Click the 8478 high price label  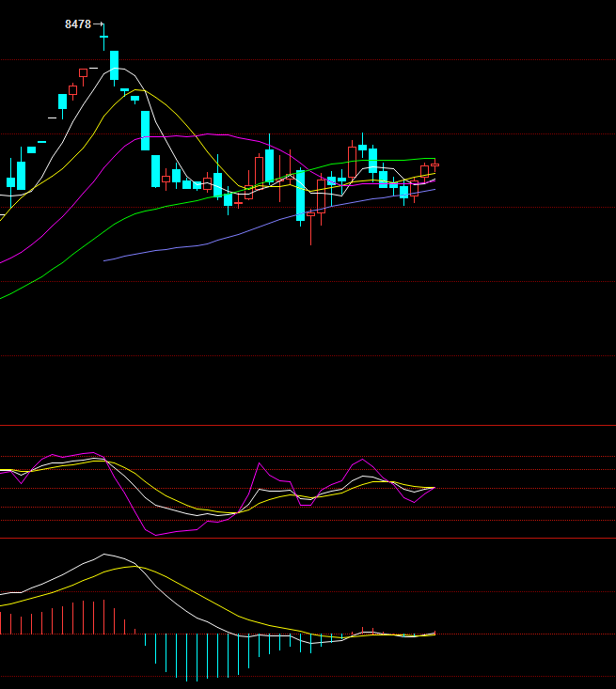(x=78, y=24)
